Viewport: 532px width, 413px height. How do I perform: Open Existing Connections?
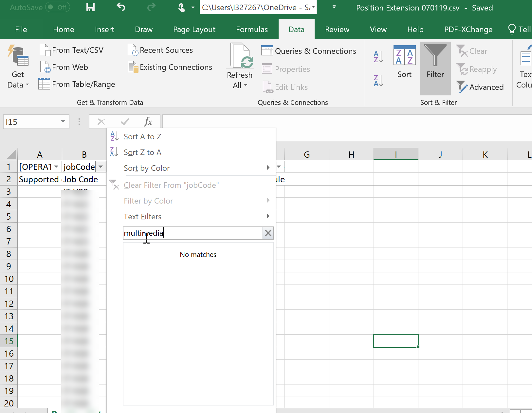[x=170, y=67]
